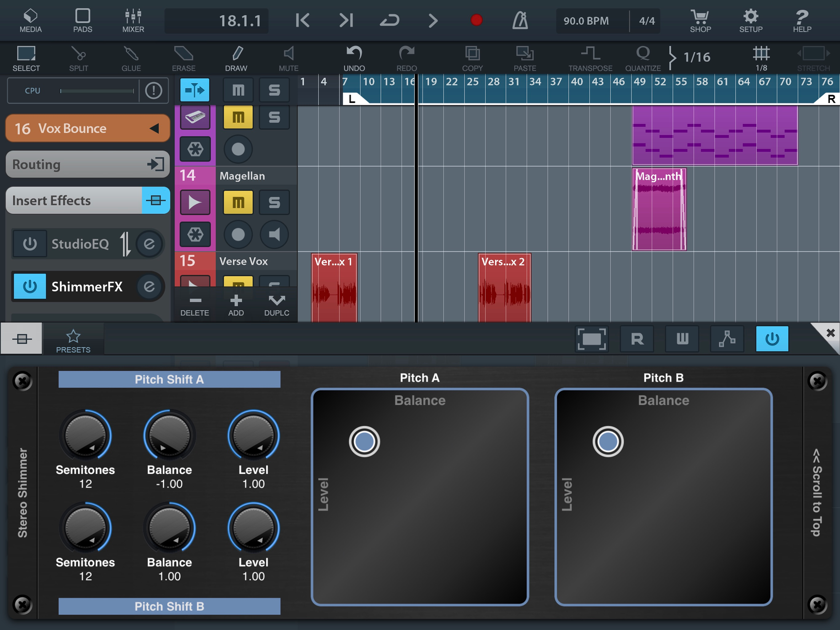
Task: Open the Mixer view
Action: click(133, 21)
